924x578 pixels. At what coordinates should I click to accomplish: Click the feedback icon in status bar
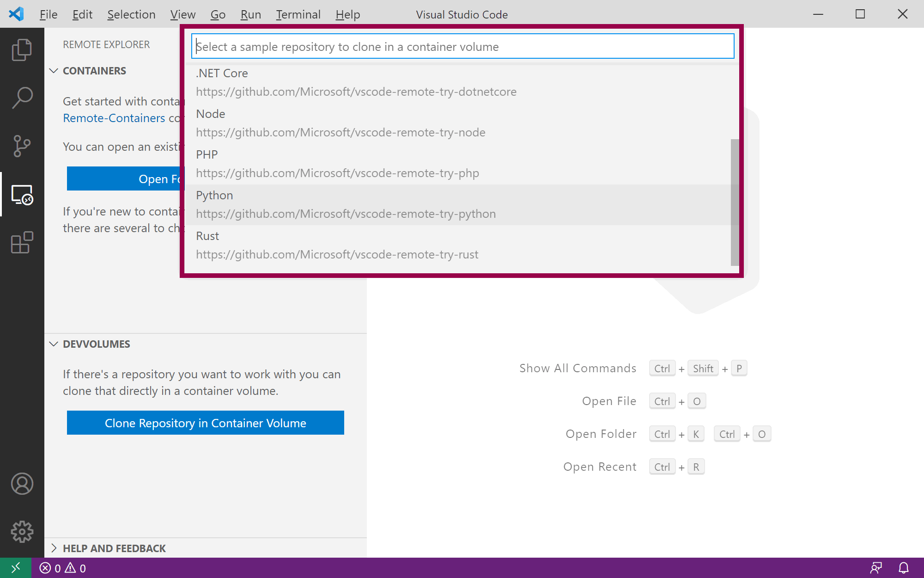876,568
